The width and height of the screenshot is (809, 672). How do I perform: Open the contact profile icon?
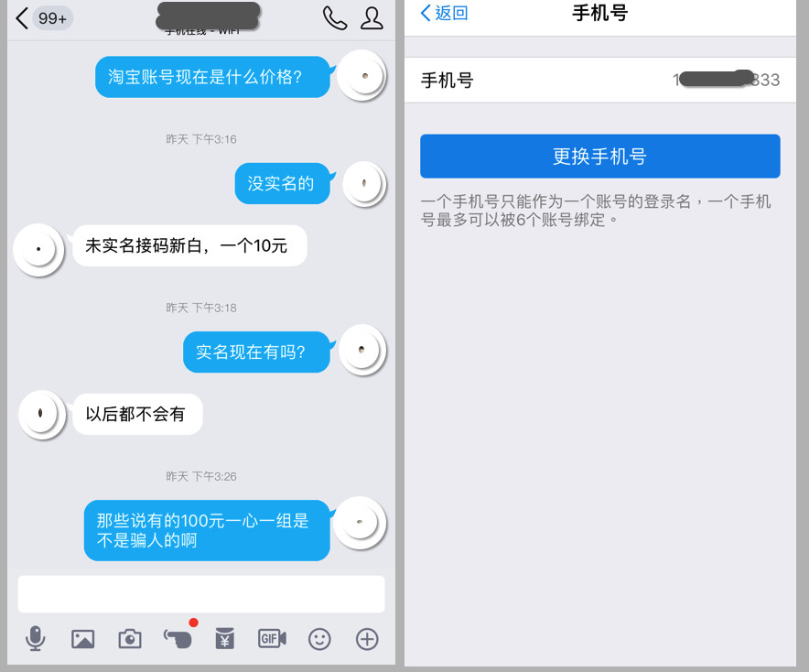pyautogui.click(x=372, y=18)
